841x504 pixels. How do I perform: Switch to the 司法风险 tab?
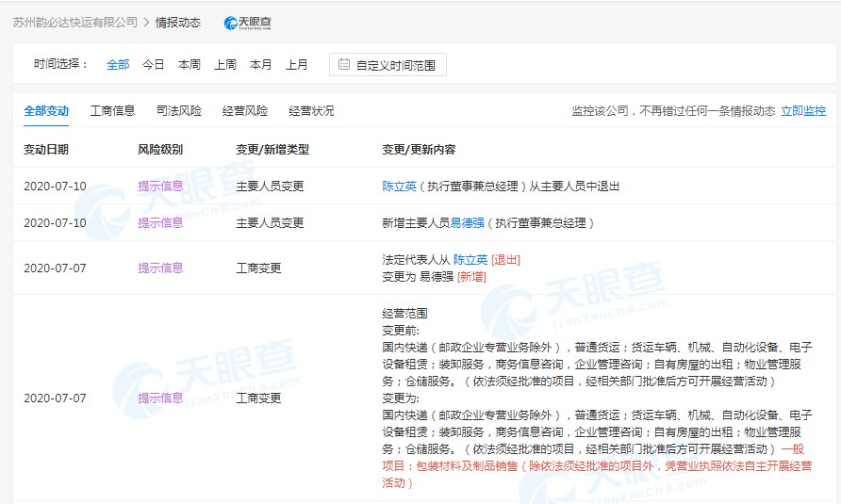tap(178, 111)
